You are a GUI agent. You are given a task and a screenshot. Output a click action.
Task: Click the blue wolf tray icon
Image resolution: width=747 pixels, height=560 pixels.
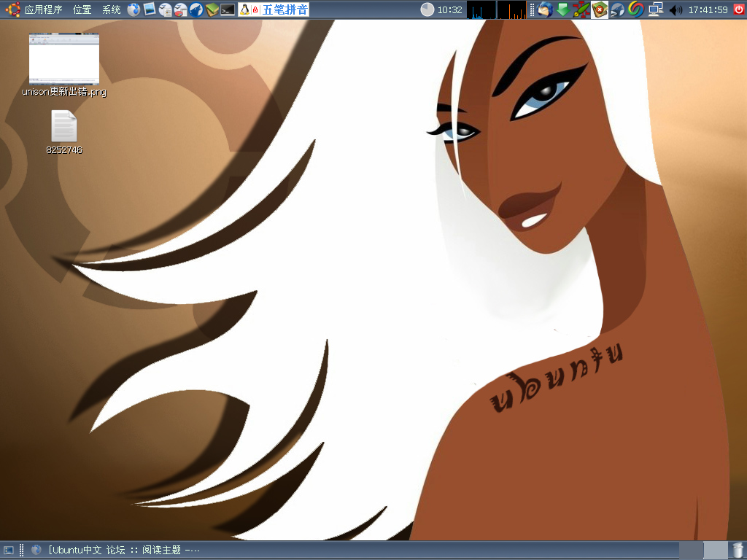coord(618,9)
